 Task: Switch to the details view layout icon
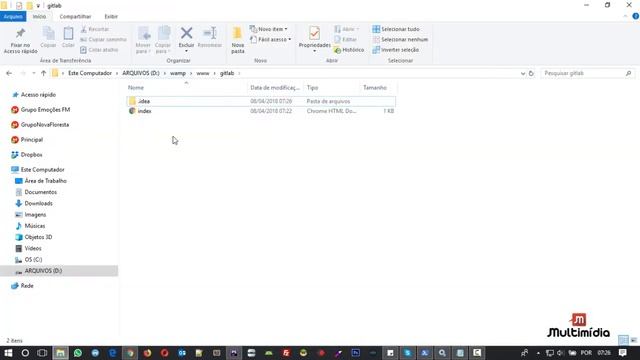click(x=623, y=340)
